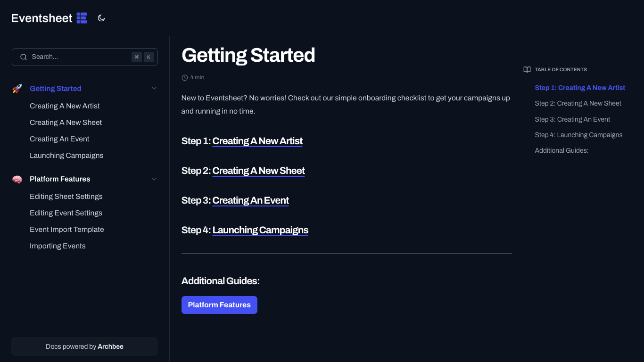Image resolution: width=644 pixels, height=362 pixels.
Task: Collapse the Platform Features section chevron
Action: (154, 179)
